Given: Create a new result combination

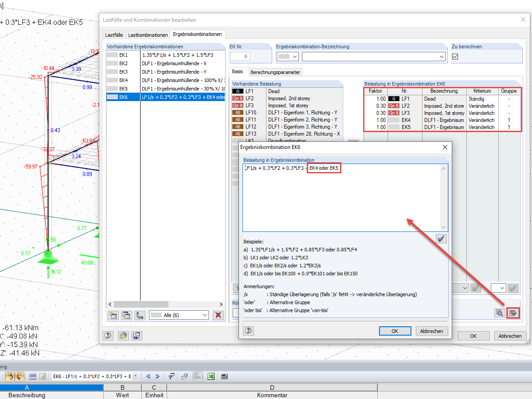Looking at the screenshot, I should pos(113,315).
